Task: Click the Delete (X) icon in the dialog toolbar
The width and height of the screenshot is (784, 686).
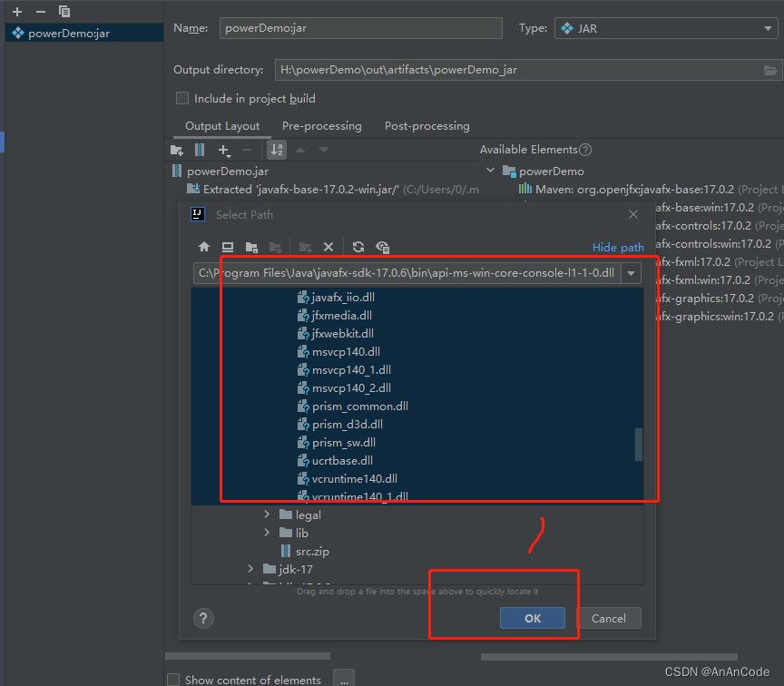Action: [x=328, y=247]
